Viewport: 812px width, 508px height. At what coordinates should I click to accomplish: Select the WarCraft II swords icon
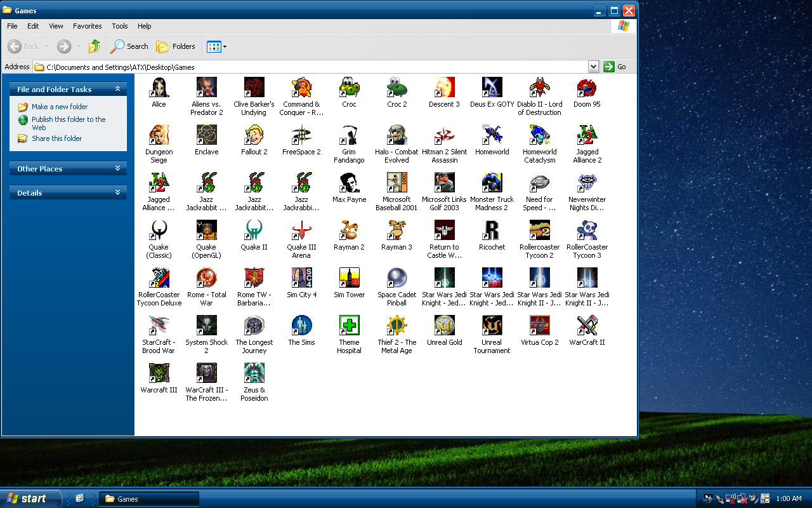[x=587, y=325]
